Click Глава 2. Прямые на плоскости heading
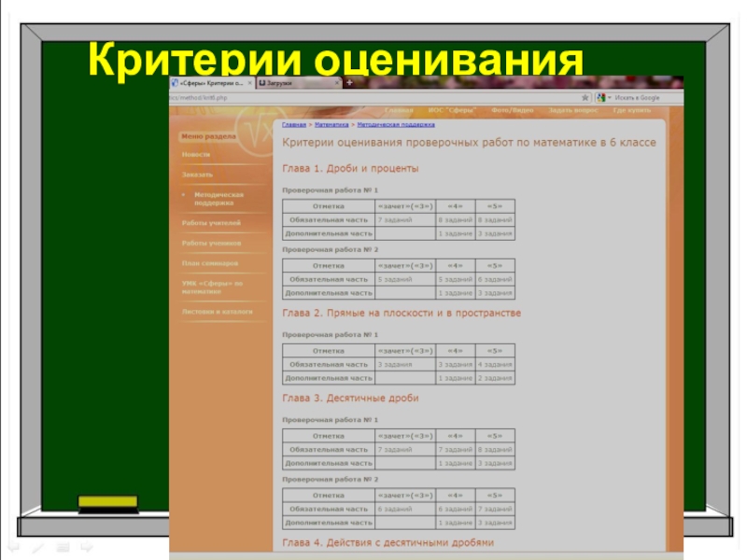747x560 pixels. 402,314
